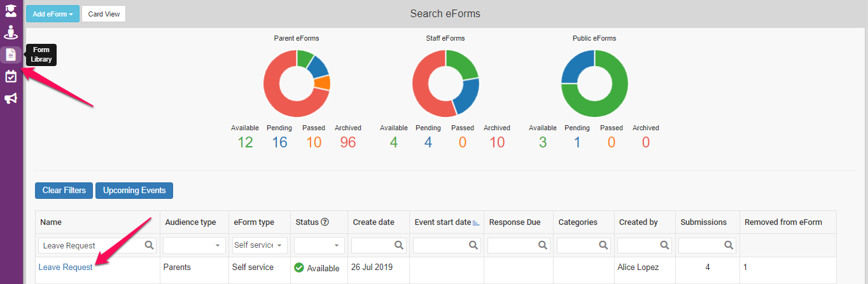This screenshot has width=868, height=284.
Task: Click the submissions count 4 cell
Action: coord(707,267)
